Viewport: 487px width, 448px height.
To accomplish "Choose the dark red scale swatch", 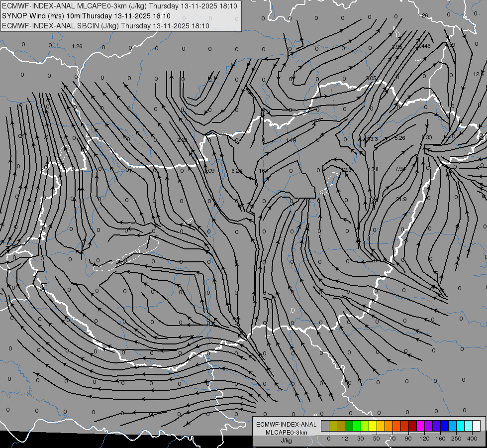I will click(x=412, y=426).
